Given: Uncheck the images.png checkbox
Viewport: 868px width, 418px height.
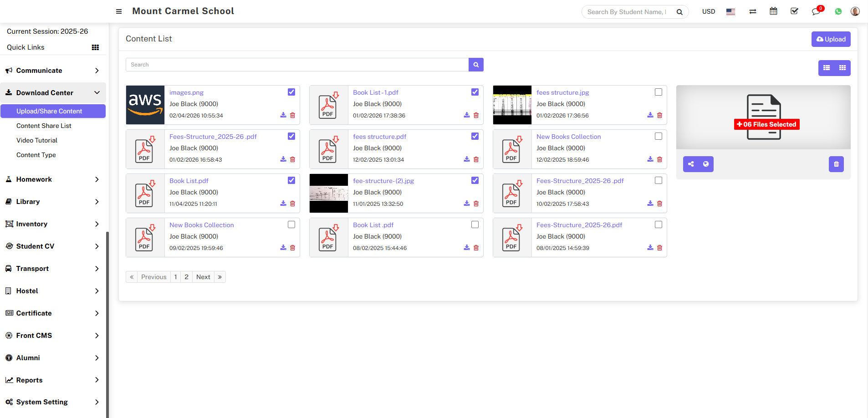Looking at the screenshot, I should click(x=291, y=92).
